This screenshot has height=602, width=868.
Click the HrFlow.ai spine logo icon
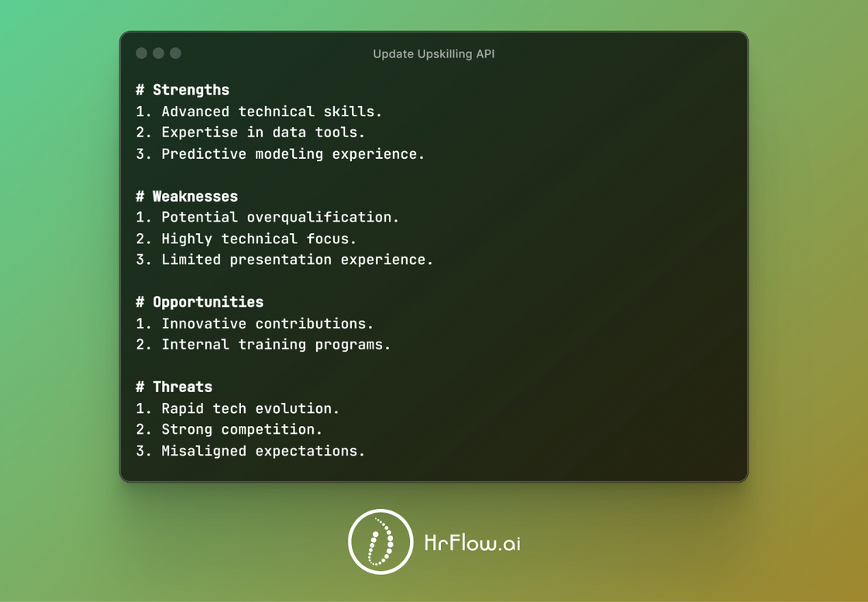pyautogui.click(x=380, y=542)
